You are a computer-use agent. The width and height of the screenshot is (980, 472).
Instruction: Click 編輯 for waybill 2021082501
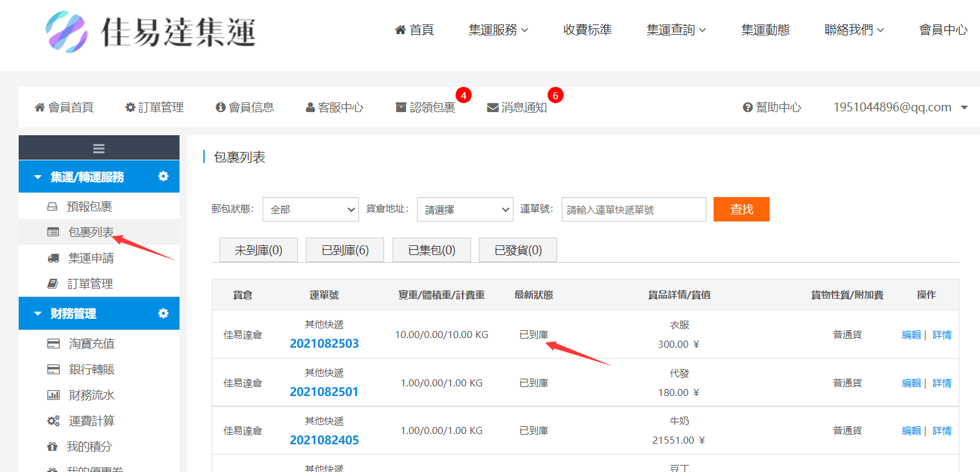point(911,383)
